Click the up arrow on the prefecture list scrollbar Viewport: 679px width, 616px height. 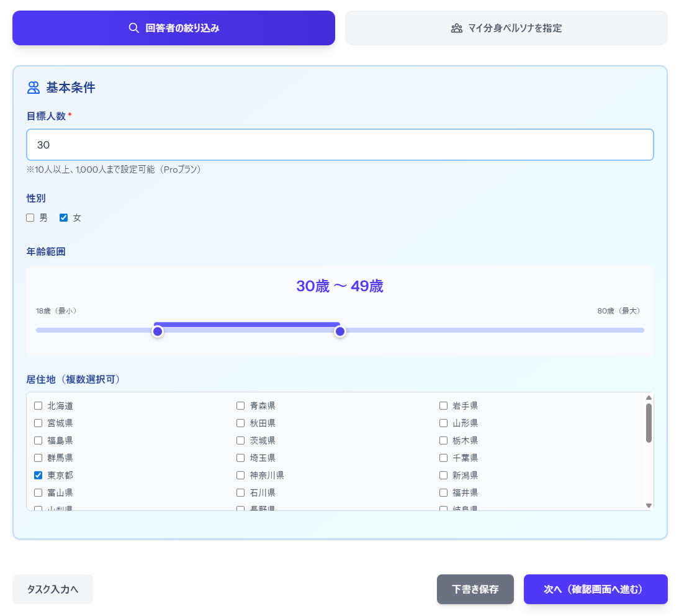(x=649, y=397)
